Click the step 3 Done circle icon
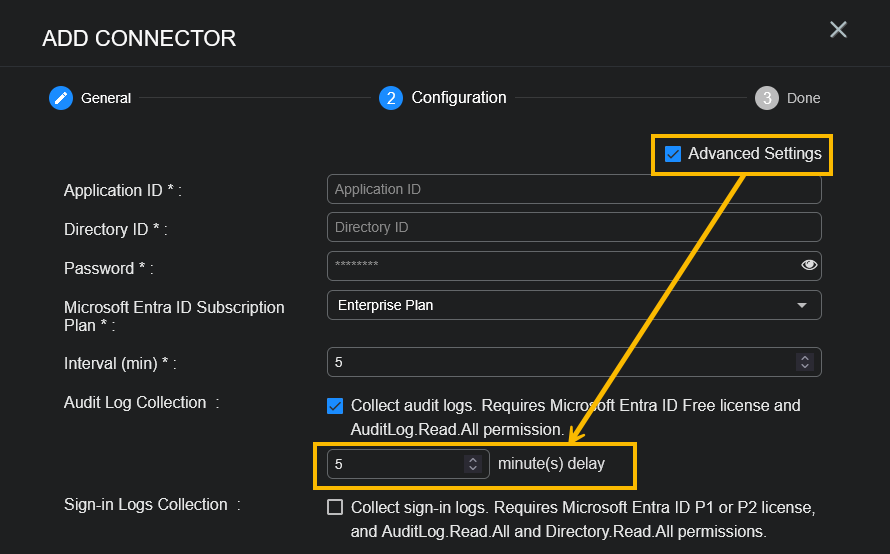This screenshot has height=554, width=890. [767, 98]
